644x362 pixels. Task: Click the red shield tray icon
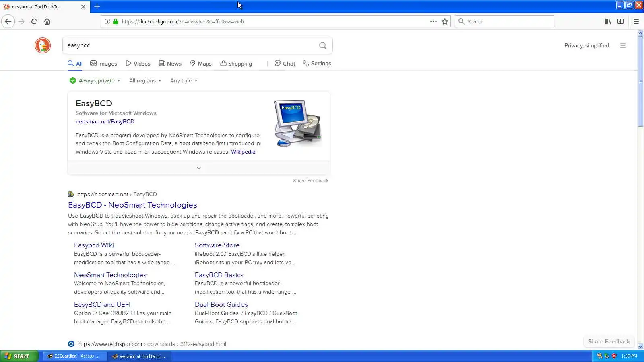click(x=614, y=356)
